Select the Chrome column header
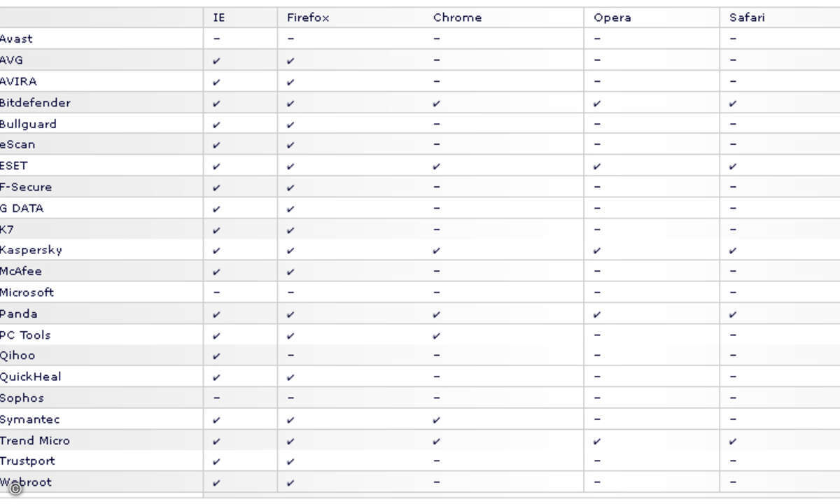 coord(457,17)
